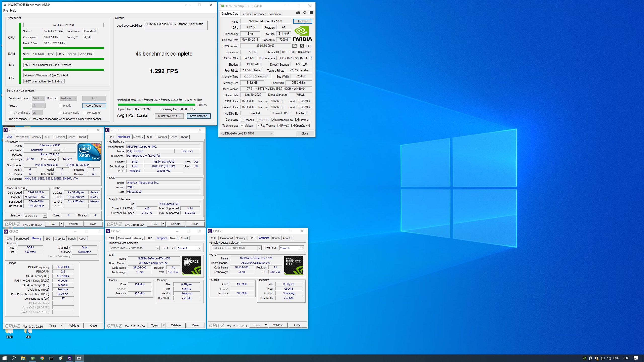Toggle CUDA checkbox in GPU-Z
Image resolution: width=644 pixels, height=362 pixels.
click(x=258, y=120)
